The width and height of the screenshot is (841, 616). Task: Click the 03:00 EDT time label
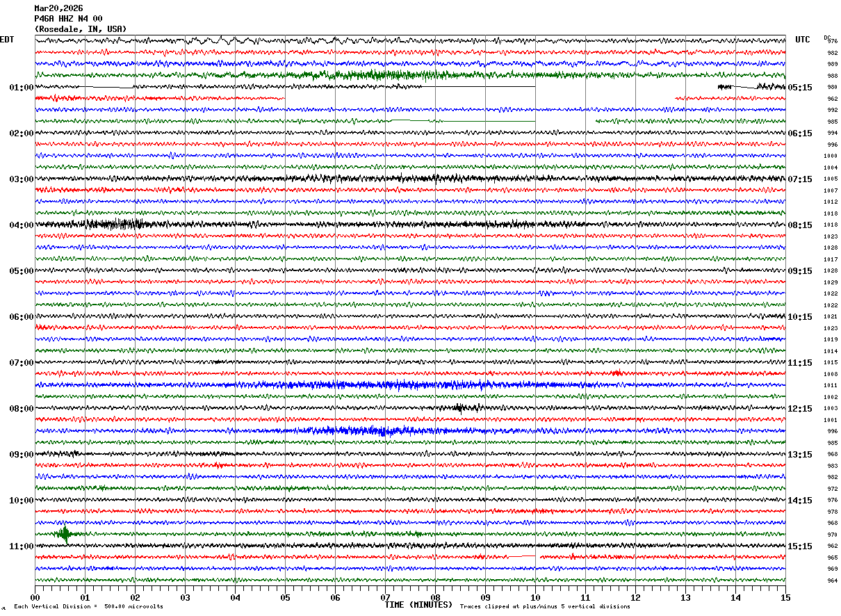[22, 179]
